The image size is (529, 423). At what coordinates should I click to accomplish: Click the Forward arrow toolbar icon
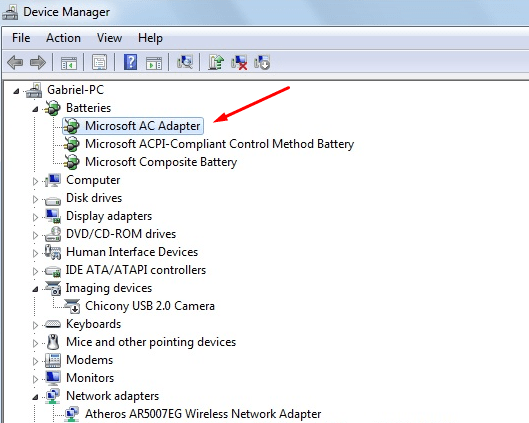(x=38, y=63)
